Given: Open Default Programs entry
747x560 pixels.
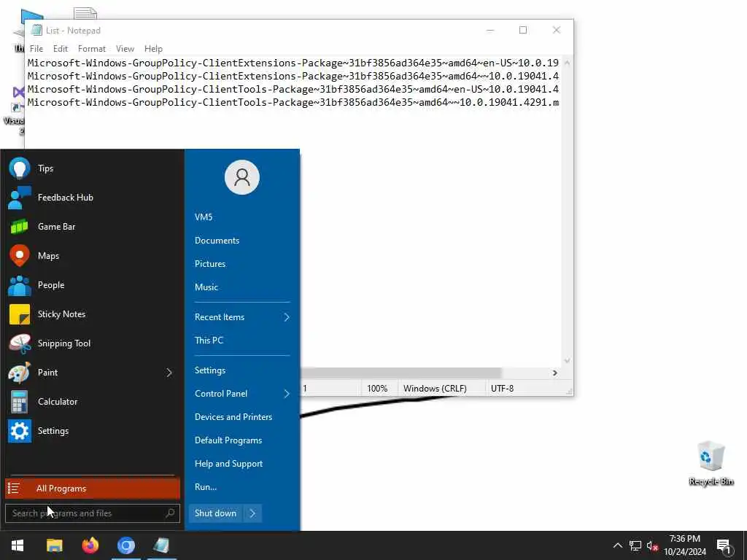Looking at the screenshot, I should (228, 440).
